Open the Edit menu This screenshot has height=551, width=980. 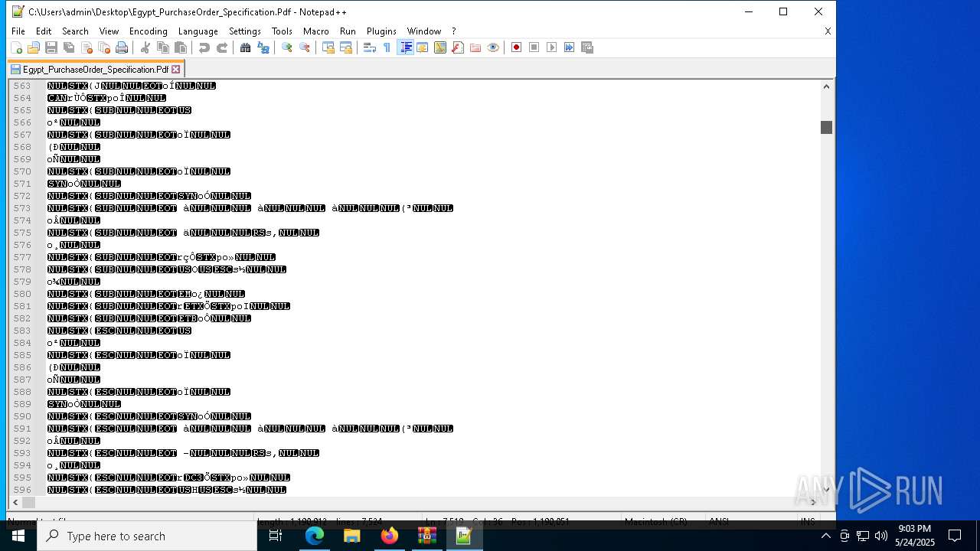tap(44, 31)
